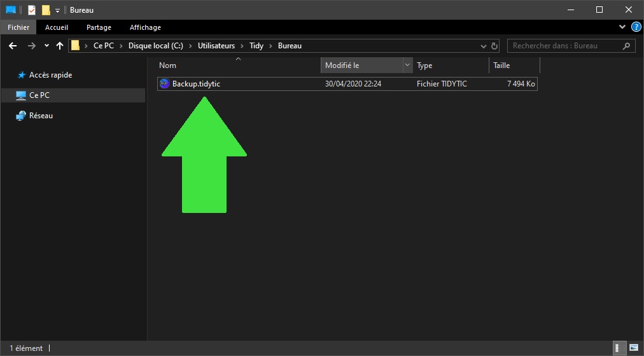
Task: Open the Fichier menu
Action: tap(18, 27)
